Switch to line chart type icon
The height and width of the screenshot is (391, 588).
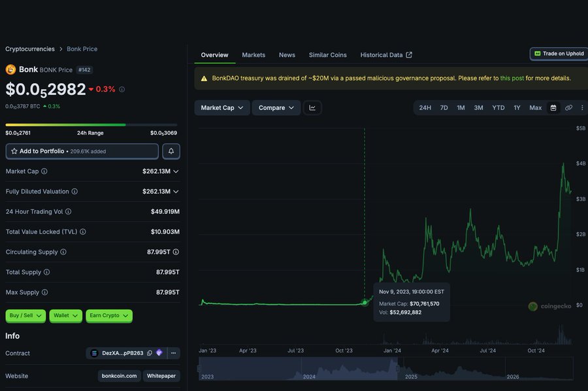click(312, 108)
